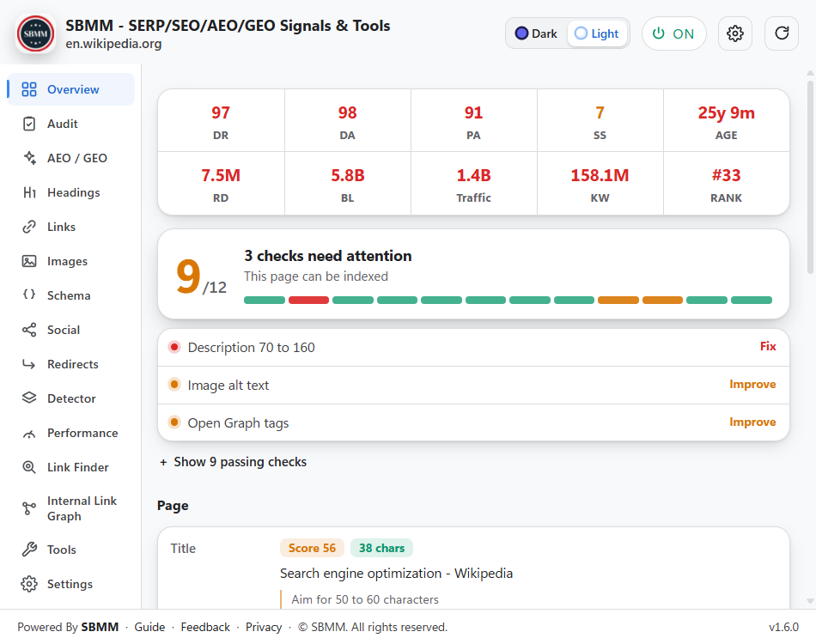Click the orange dot beside Open Graph tags
This screenshot has width=816, height=644.
(174, 422)
